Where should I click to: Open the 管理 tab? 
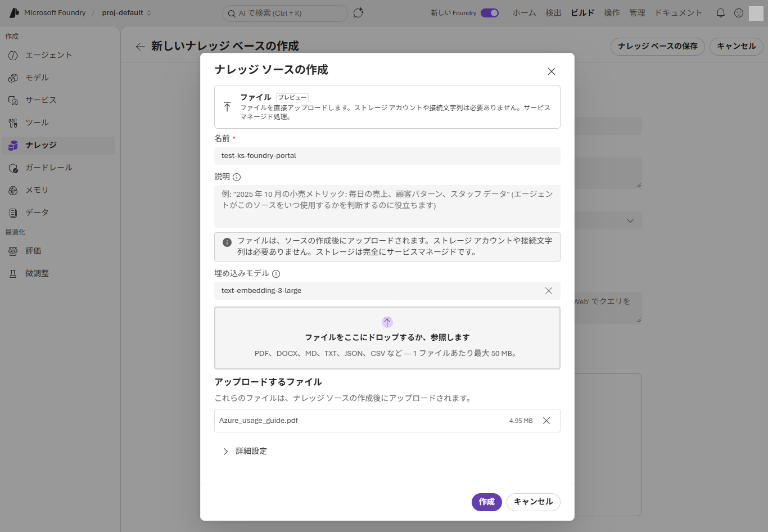click(x=637, y=13)
